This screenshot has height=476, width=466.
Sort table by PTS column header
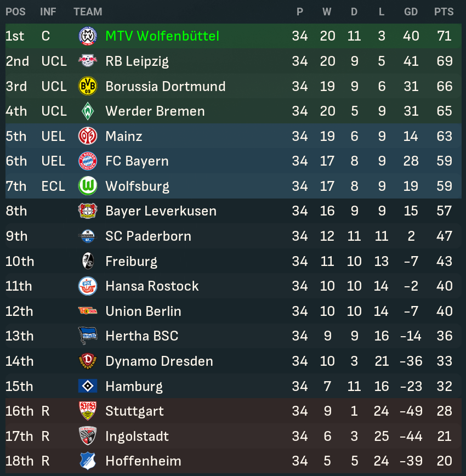444,12
